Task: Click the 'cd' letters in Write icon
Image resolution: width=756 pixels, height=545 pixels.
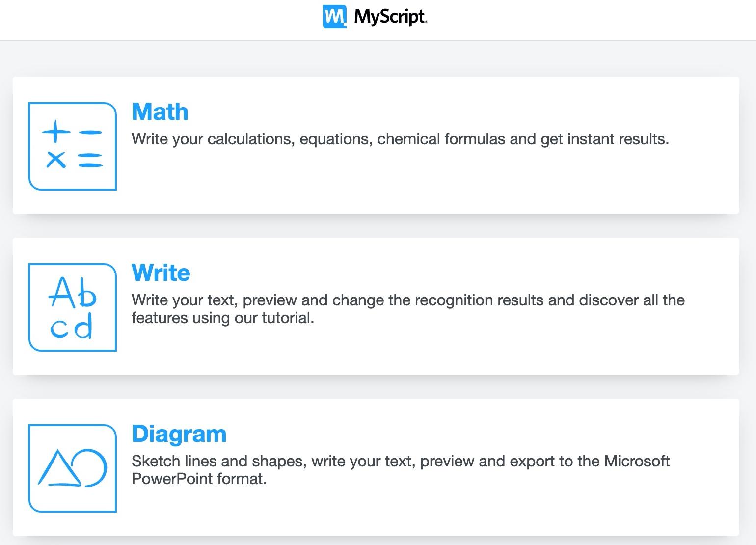Action: (x=72, y=327)
